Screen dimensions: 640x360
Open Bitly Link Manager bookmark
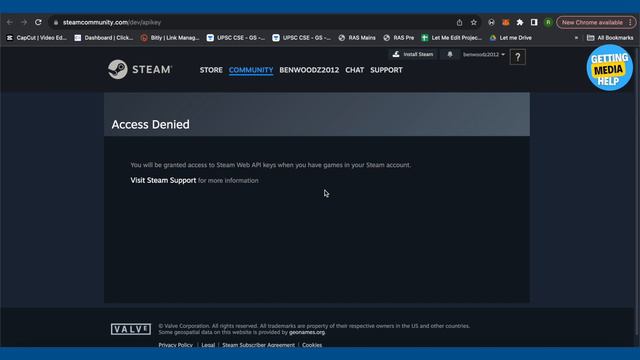[170, 38]
